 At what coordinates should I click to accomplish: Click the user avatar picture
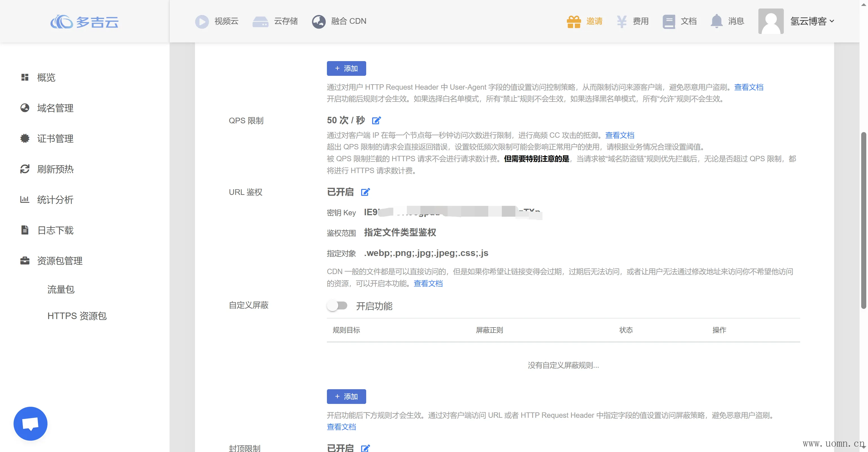point(771,21)
